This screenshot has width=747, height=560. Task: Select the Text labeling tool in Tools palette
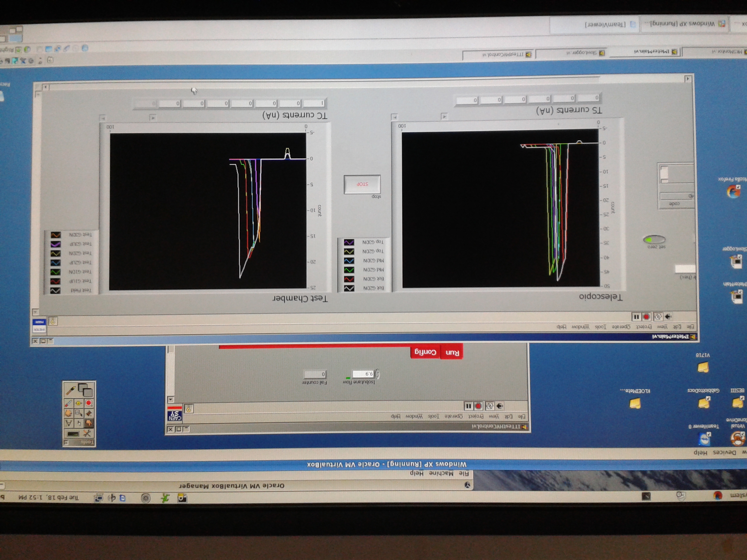[69, 423]
